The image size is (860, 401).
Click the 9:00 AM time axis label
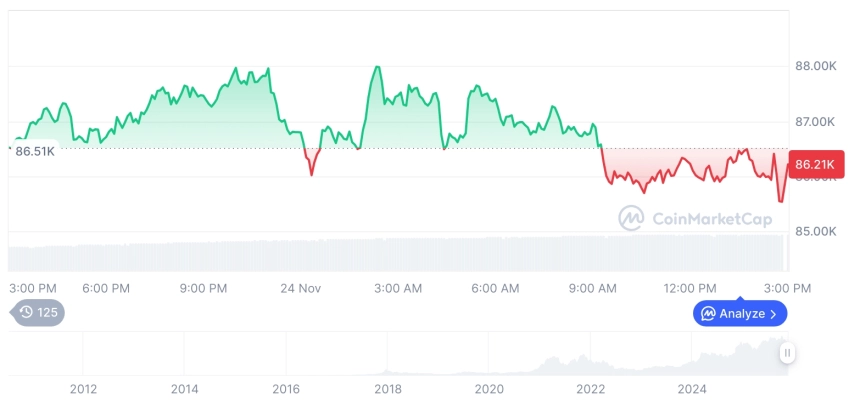[x=593, y=288]
